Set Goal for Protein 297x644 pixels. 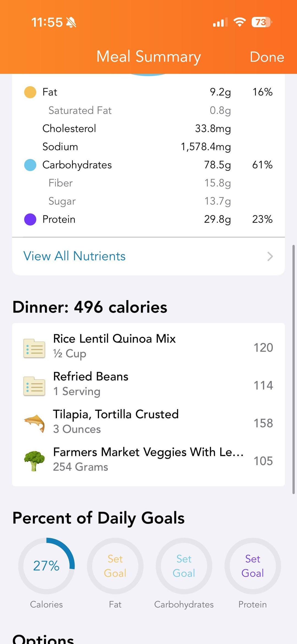[253, 566]
